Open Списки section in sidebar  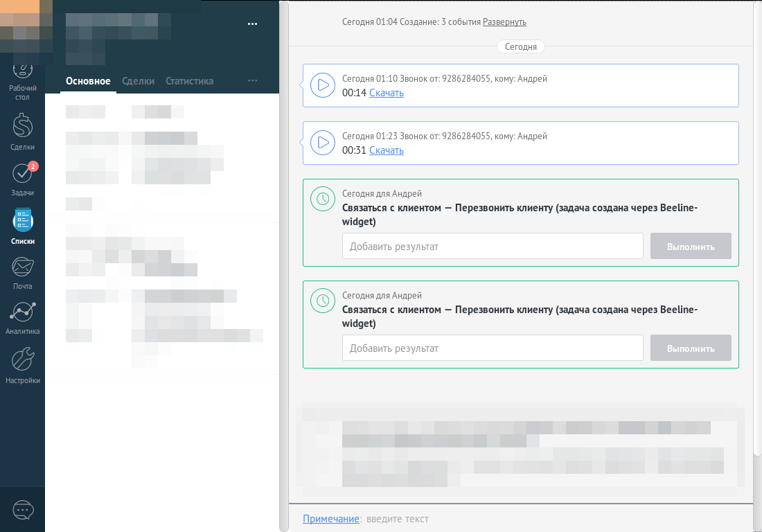click(22, 225)
